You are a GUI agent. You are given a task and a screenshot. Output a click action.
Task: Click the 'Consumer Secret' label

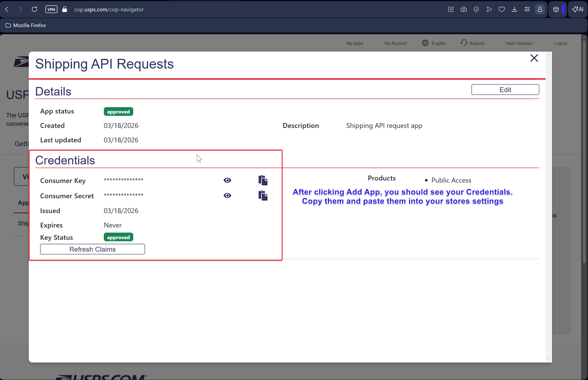pyautogui.click(x=67, y=196)
